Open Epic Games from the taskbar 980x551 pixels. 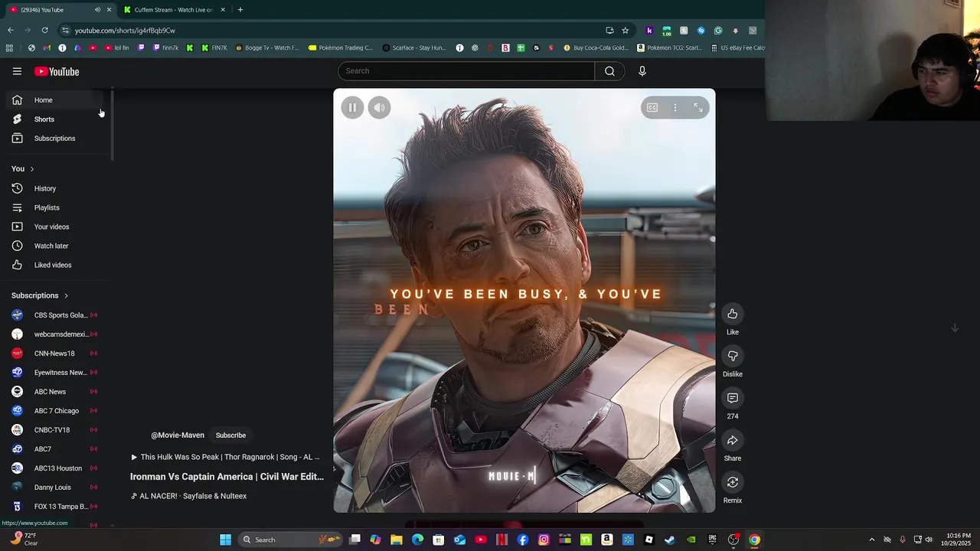coord(712,540)
